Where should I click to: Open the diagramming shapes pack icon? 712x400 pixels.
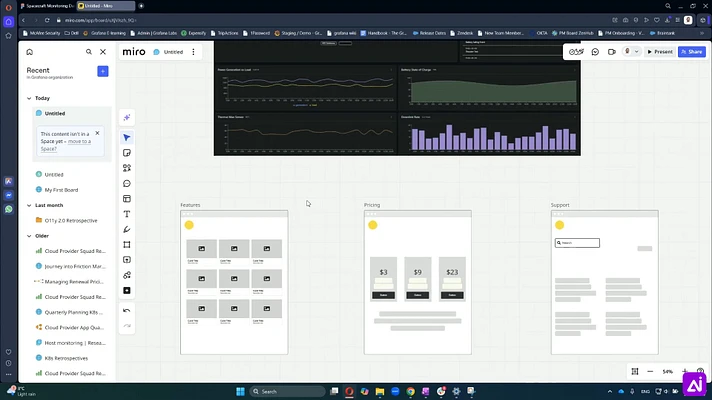tap(127, 275)
